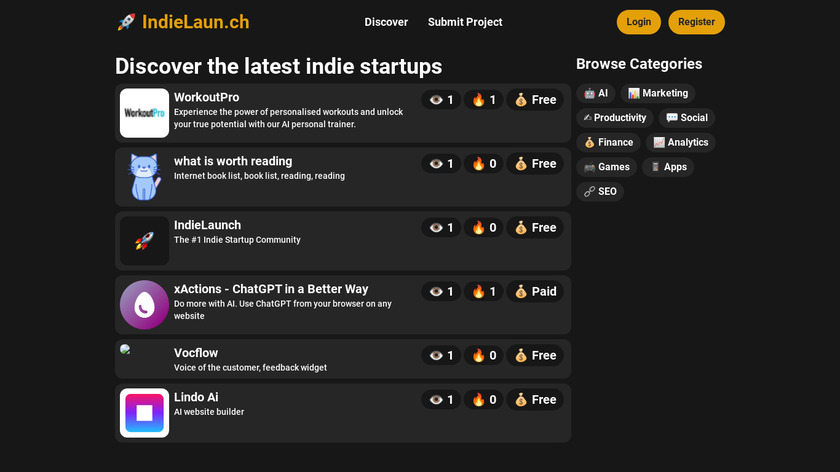
Task: Click the blue cat project icon
Action: click(144, 177)
